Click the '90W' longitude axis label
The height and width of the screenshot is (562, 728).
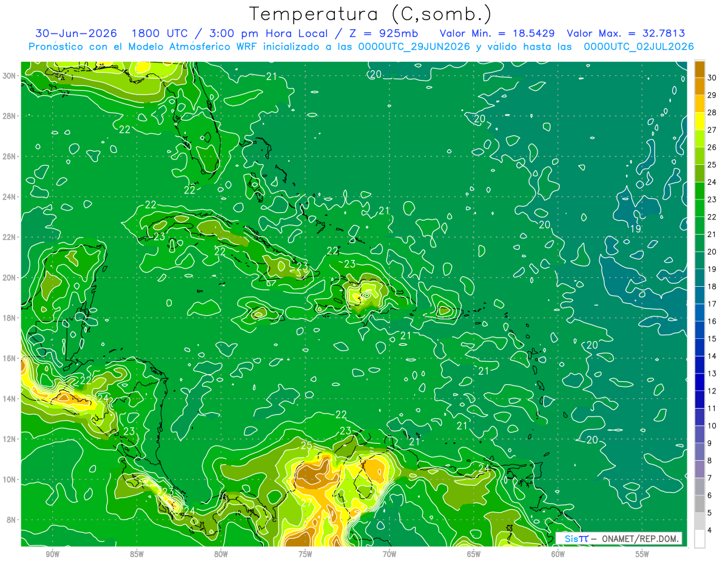click(52, 554)
